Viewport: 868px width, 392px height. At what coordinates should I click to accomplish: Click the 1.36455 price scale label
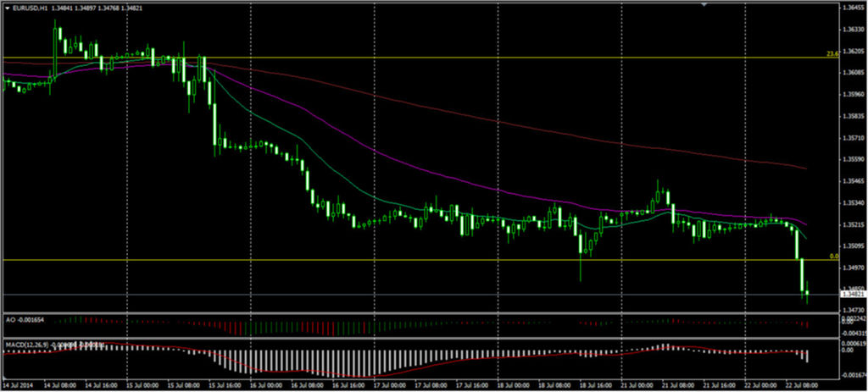[x=852, y=8]
